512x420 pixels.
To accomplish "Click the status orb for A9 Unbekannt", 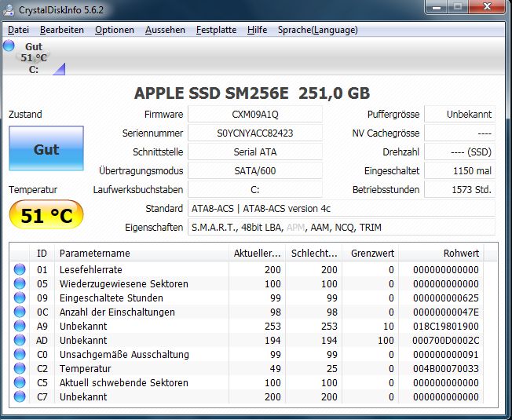I will pos(20,326).
